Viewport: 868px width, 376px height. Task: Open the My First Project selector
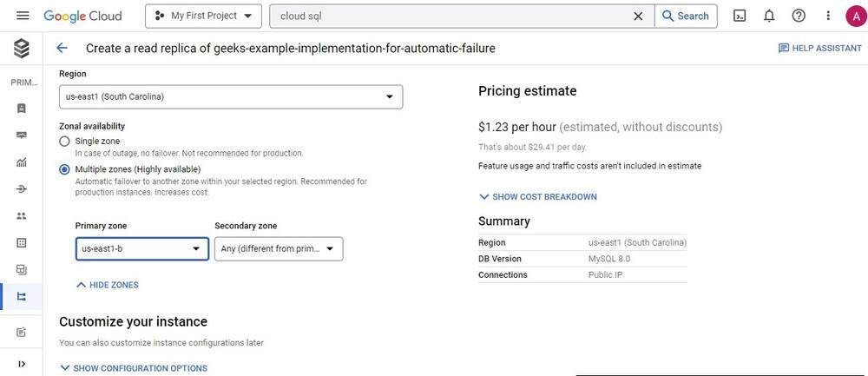tap(203, 16)
